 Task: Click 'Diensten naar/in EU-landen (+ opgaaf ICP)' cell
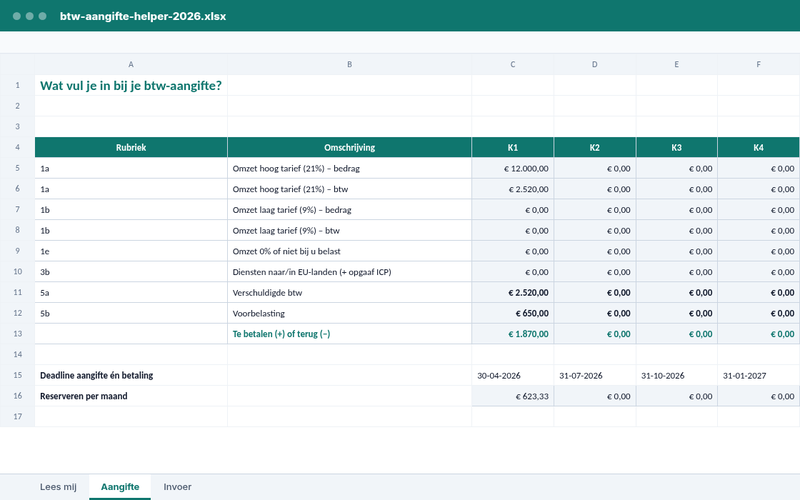(x=349, y=271)
